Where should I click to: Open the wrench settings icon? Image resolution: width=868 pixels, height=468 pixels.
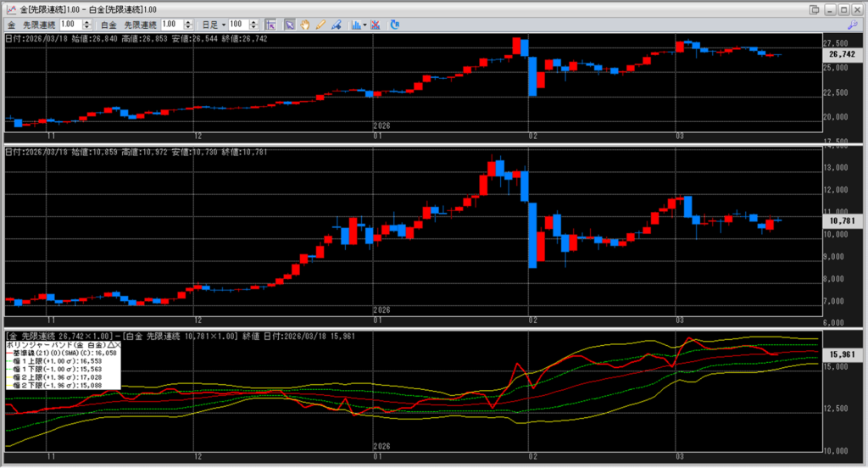click(852, 25)
